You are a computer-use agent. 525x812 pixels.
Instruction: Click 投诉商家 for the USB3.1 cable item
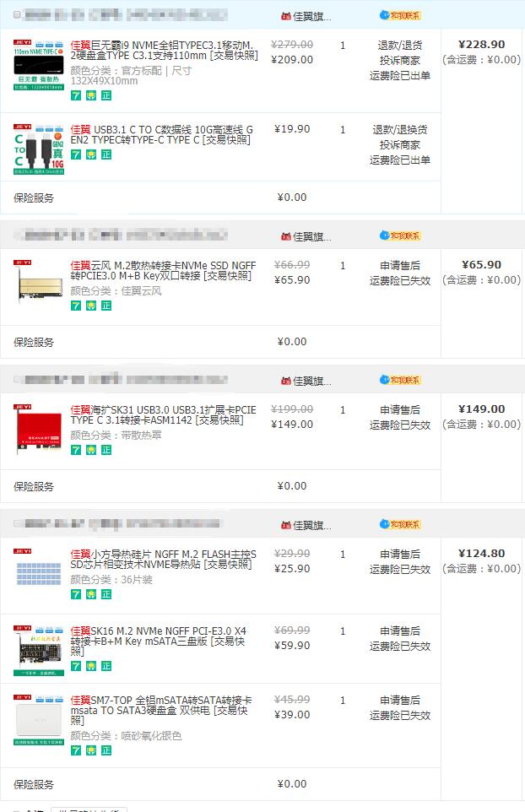400,145
